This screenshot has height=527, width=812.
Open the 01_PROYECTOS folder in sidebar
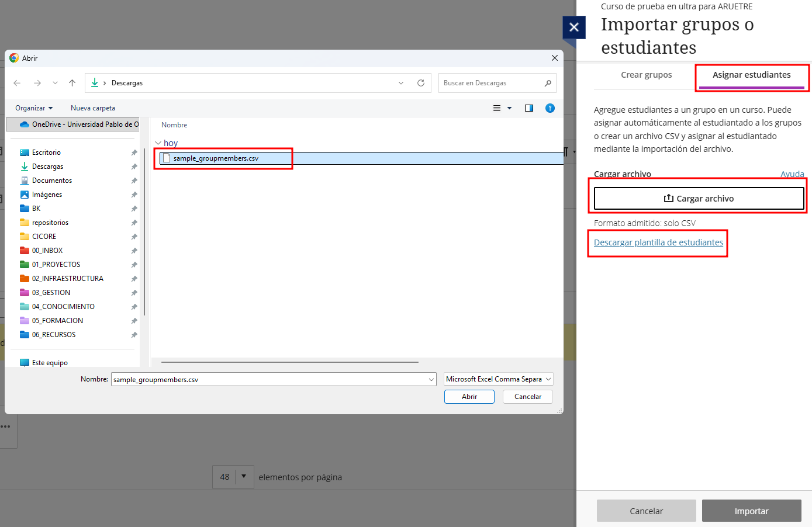pyautogui.click(x=56, y=265)
